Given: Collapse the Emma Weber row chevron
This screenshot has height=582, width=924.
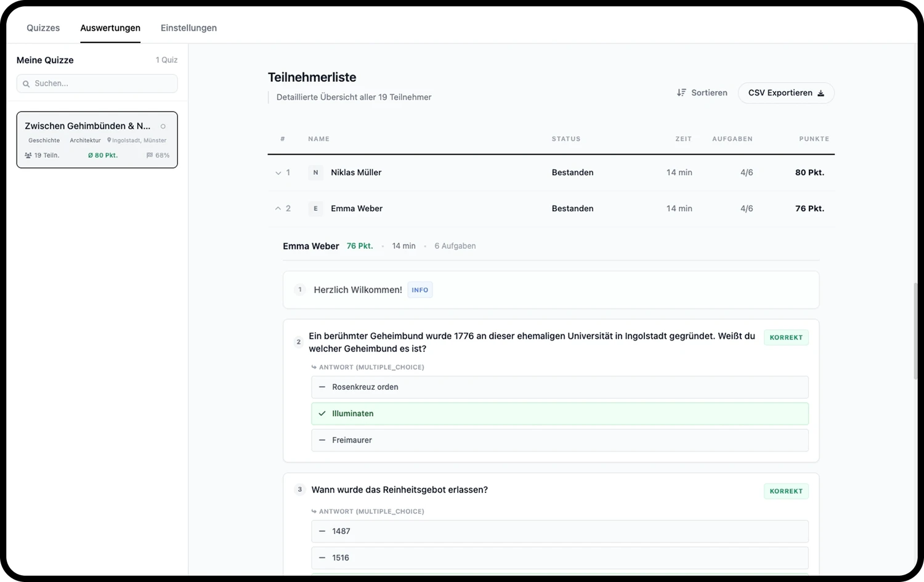Looking at the screenshot, I should click(278, 209).
